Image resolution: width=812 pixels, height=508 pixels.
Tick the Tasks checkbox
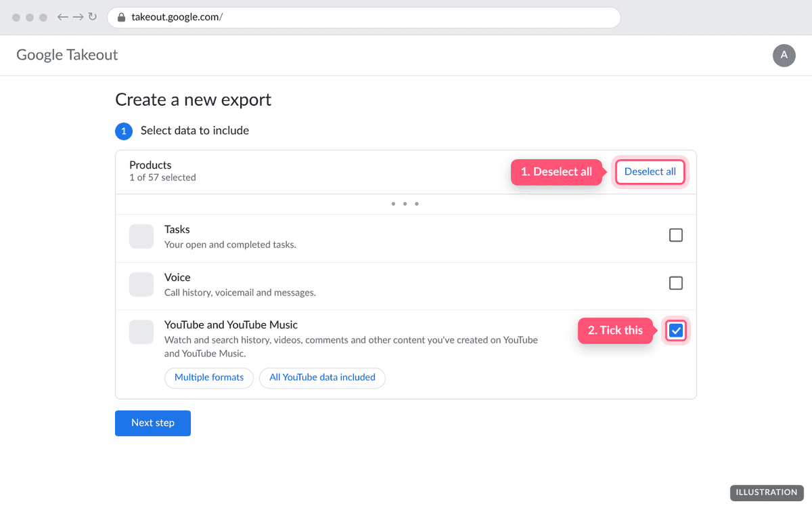(675, 235)
